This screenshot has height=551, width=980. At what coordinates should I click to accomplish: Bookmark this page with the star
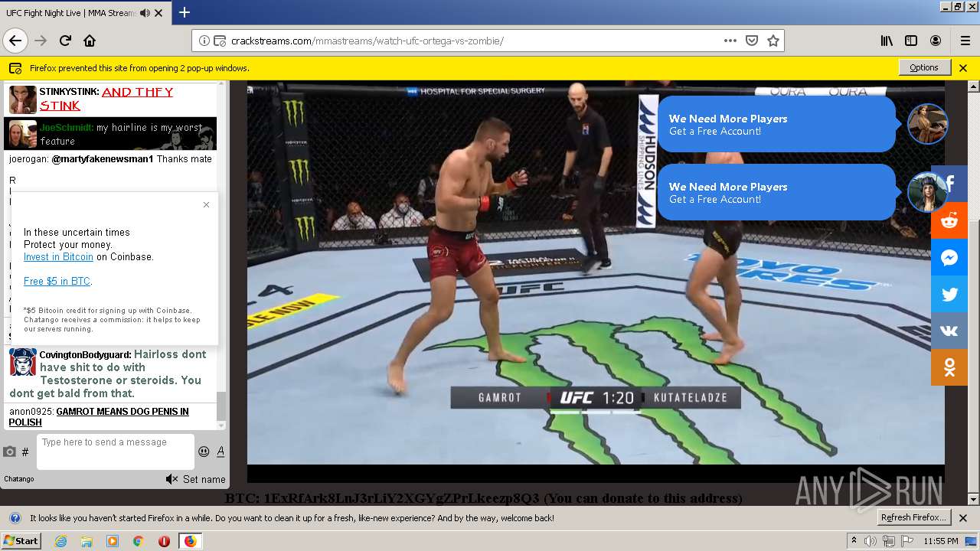click(773, 41)
